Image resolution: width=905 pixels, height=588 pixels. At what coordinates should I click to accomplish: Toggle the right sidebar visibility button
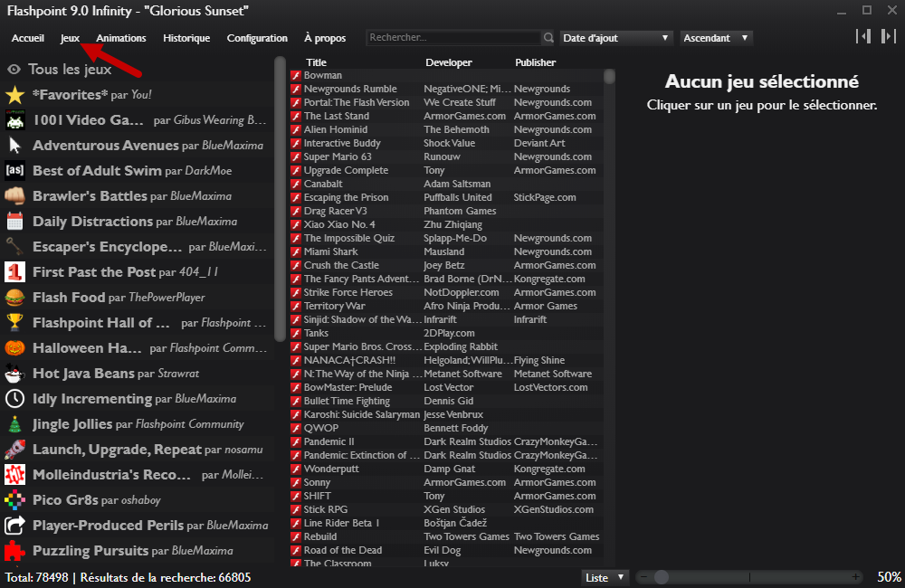(888, 36)
